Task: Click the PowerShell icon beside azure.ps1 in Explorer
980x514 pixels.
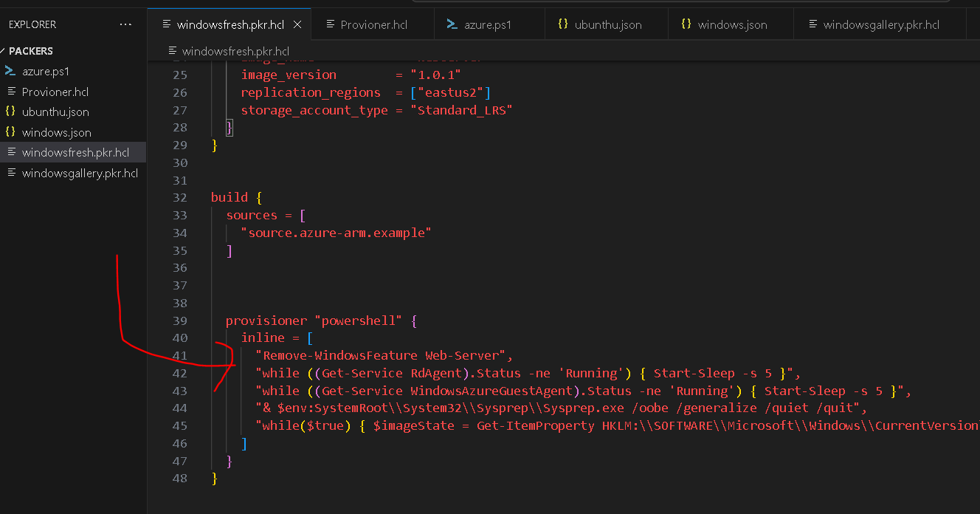Action: (x=10, y=72)
